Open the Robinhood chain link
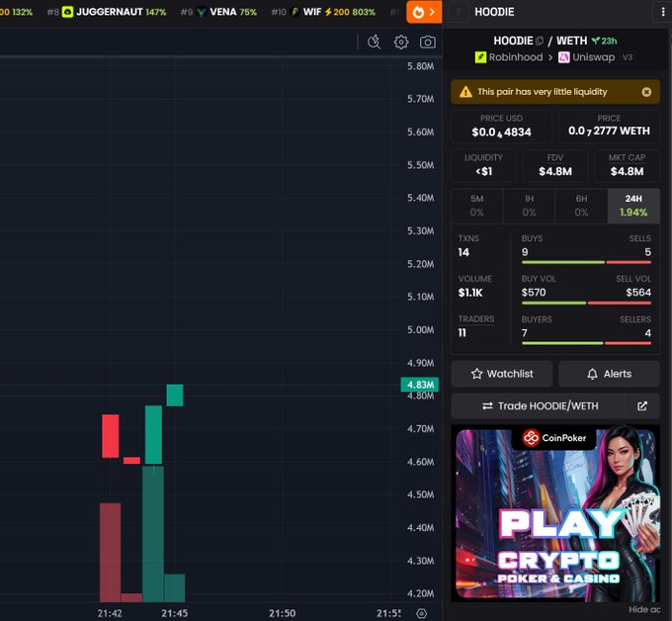Viewport: 672px width, 621px height. [x=509, y=57]
